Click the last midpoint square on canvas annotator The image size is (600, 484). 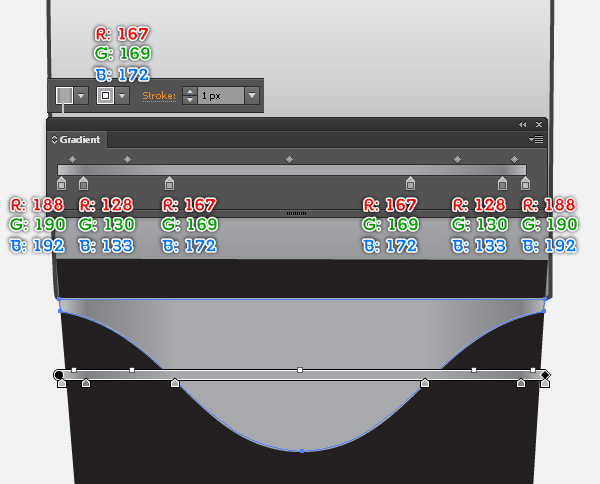(533, 370)
